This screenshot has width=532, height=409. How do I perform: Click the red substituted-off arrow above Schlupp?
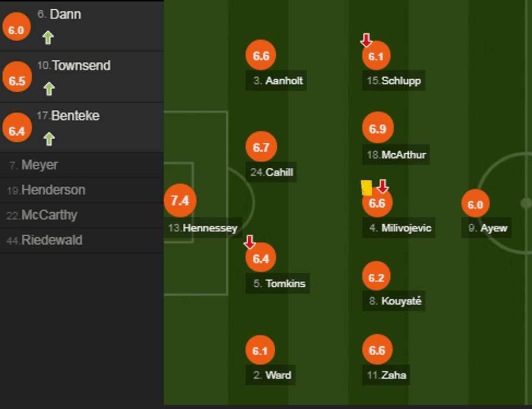(366, 40)
